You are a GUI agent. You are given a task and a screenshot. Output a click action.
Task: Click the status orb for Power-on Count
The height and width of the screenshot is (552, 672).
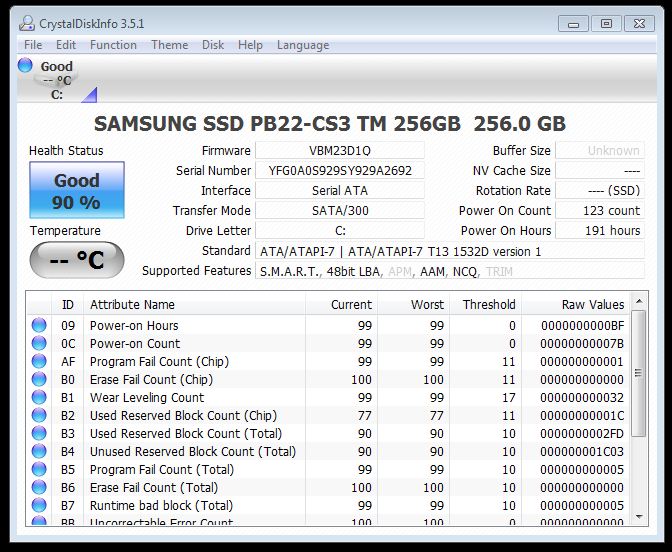pos(39,343)
